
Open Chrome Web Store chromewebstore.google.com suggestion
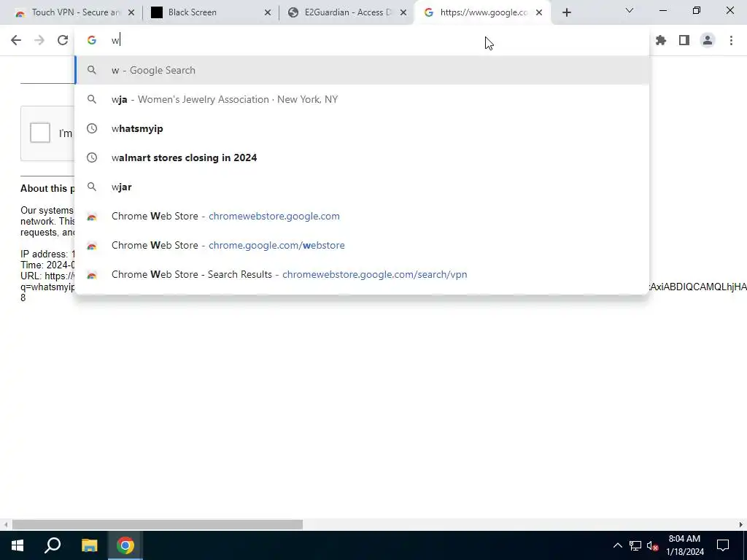coord(362,216)
